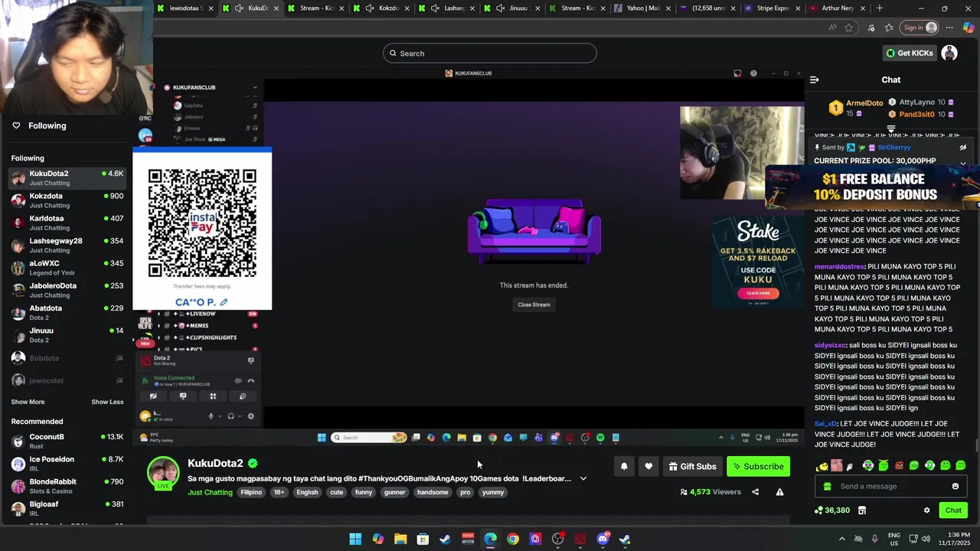Click the 36,380 channel points balance
Image resolution: width=980 pixels, height=551 pixels.
(x=832, y=510)
